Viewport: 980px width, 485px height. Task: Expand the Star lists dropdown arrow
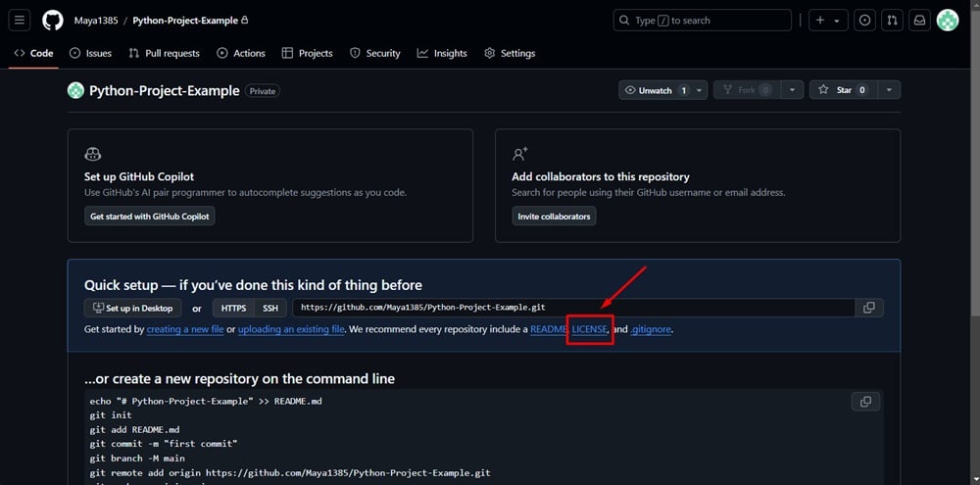pyautogui.click(x=889, y=90)
